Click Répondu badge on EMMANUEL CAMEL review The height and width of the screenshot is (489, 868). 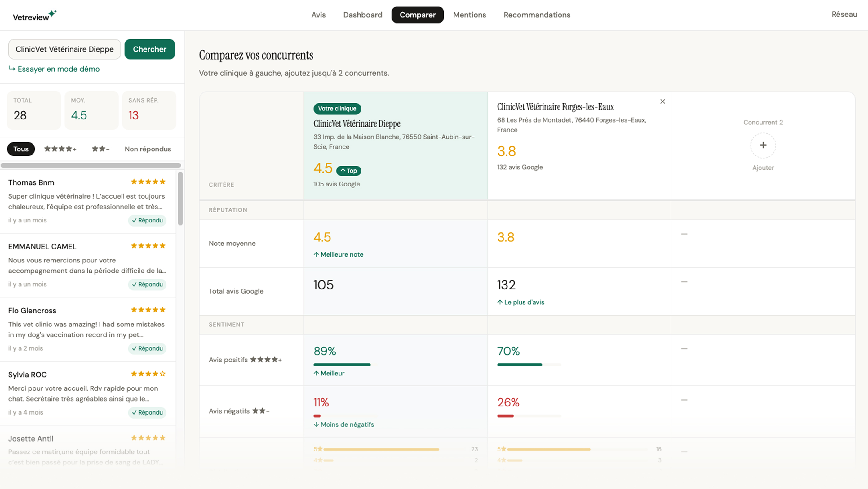point(147,285)
